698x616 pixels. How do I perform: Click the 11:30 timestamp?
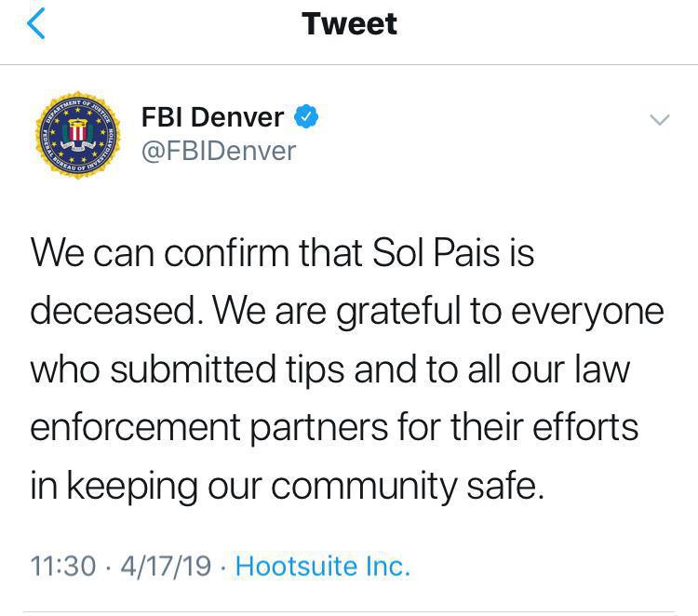pyautogui.click(x=62, y=566)
